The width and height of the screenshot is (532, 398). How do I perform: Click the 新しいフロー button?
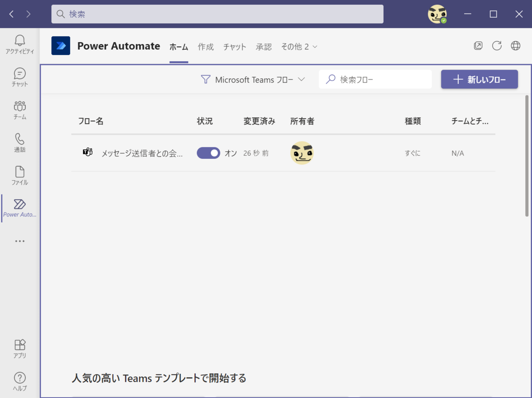click(479, 79)
